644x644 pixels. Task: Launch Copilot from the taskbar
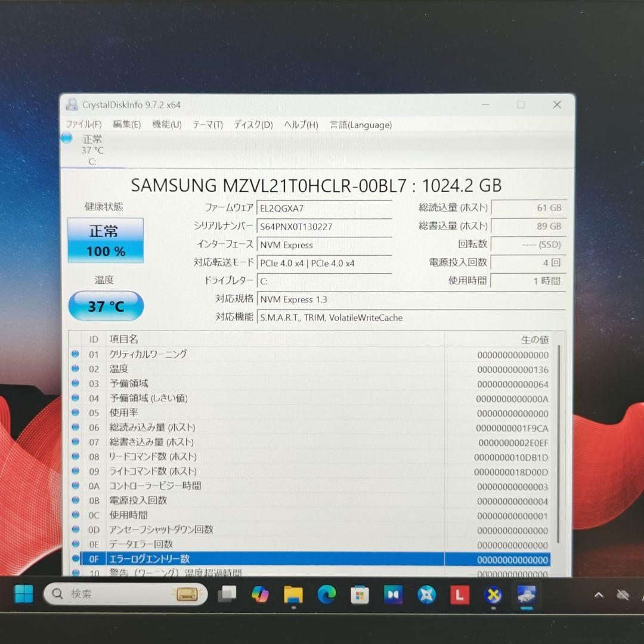pos(261,594)
